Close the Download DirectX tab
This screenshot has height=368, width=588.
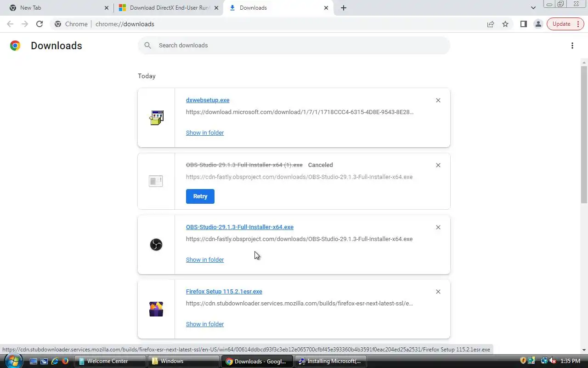(216, 8)
